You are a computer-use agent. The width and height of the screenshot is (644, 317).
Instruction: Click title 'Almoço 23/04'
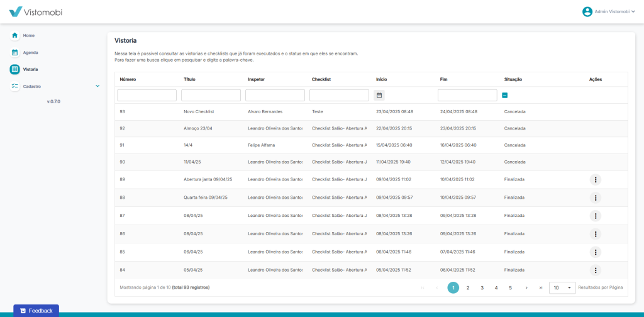(x=198, y=128)
